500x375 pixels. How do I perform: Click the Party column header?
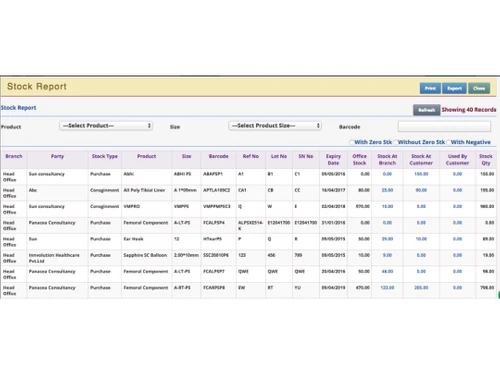(x=57, y=156)
